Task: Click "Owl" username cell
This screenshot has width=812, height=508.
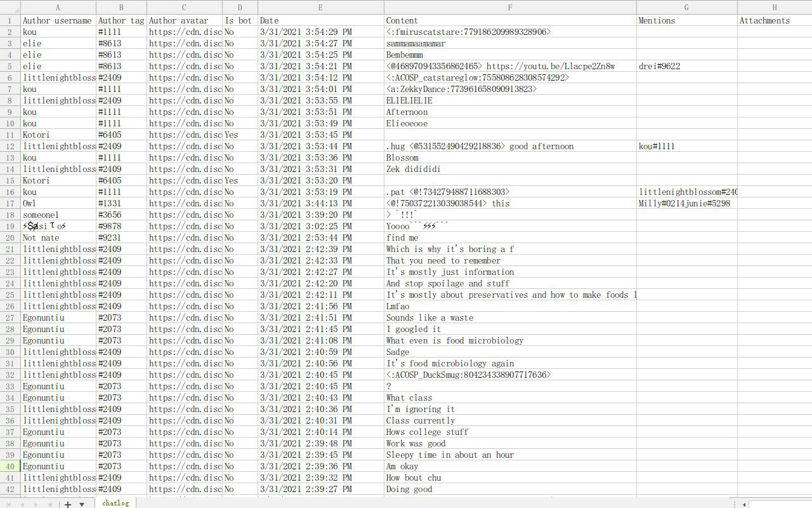Action: [58, 203]
